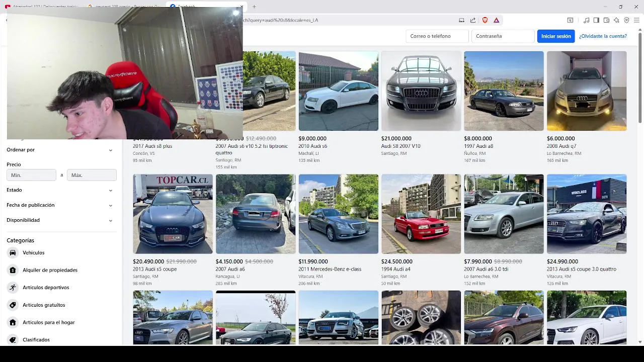644x362 pixels.
Task: Click the 2017 Audi s8 plus title
Action: (152, 146)
